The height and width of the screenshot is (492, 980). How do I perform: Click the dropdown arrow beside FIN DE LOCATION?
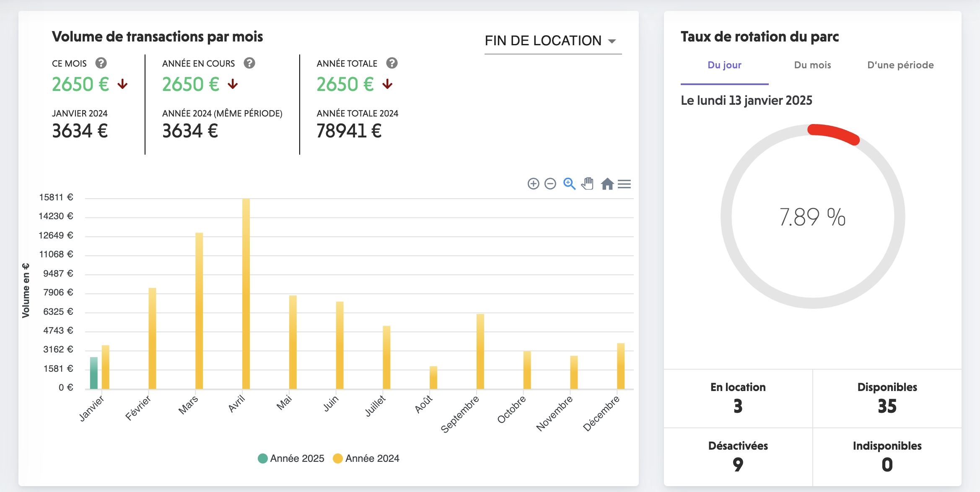(x=612, y=41)
